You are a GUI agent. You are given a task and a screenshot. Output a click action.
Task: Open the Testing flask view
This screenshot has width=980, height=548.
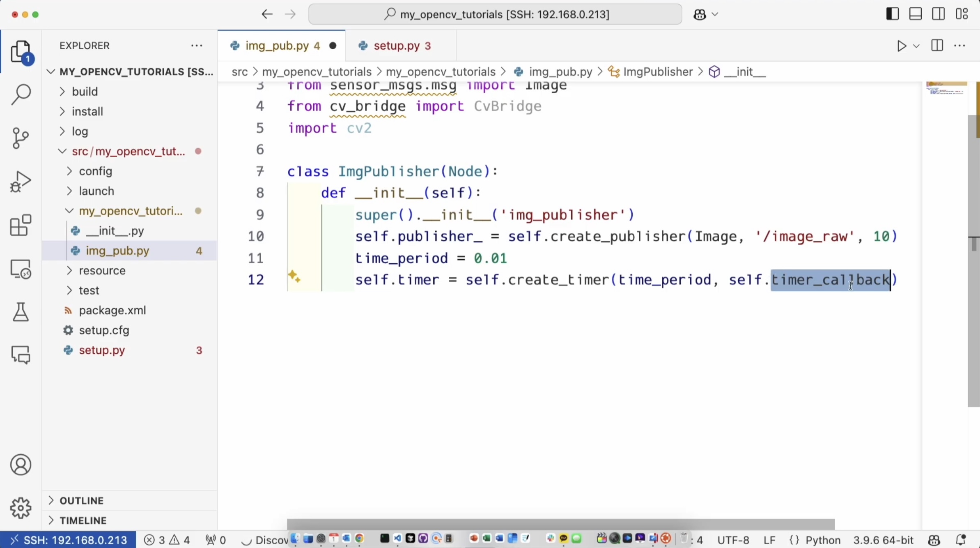pyautogui.click(x=21, y=312)
